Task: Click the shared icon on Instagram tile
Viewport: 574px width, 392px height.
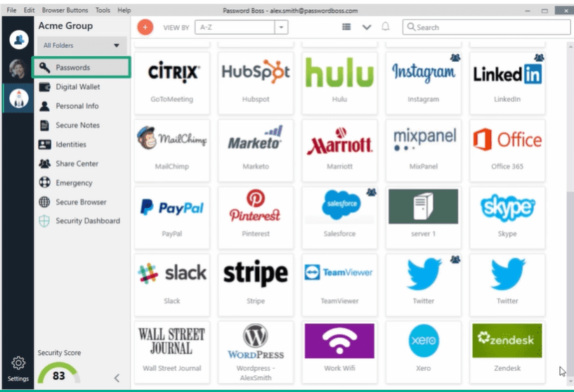Action: 455,58
